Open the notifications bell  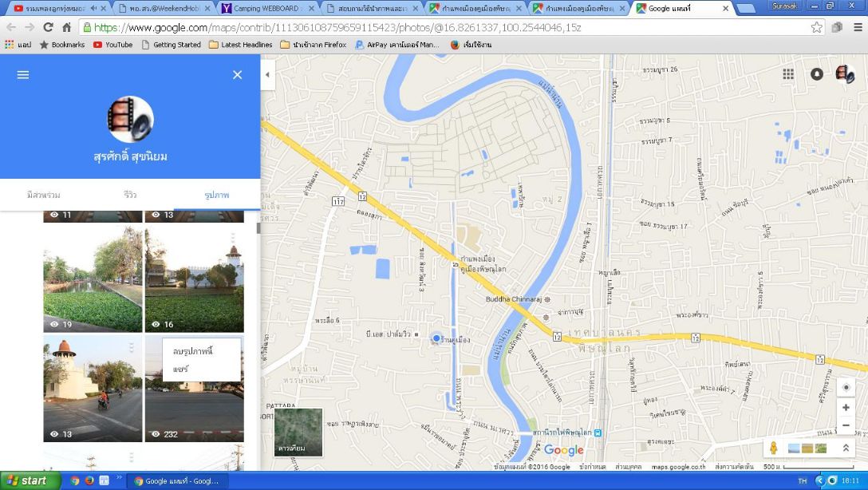817,73
